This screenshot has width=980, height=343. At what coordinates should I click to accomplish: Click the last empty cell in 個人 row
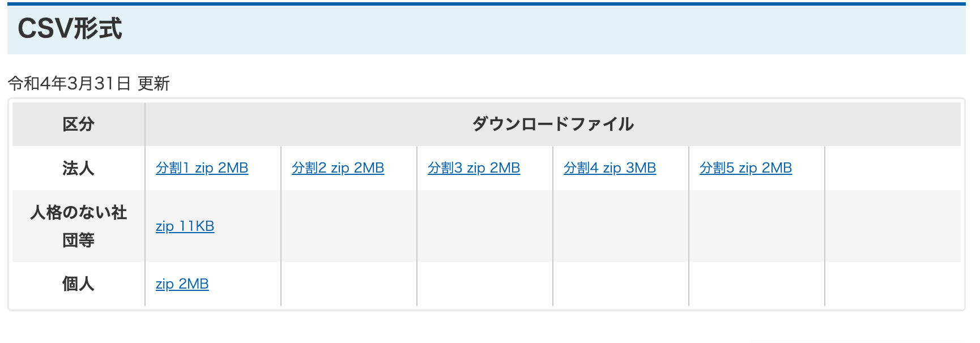click(x=892, y=284)
